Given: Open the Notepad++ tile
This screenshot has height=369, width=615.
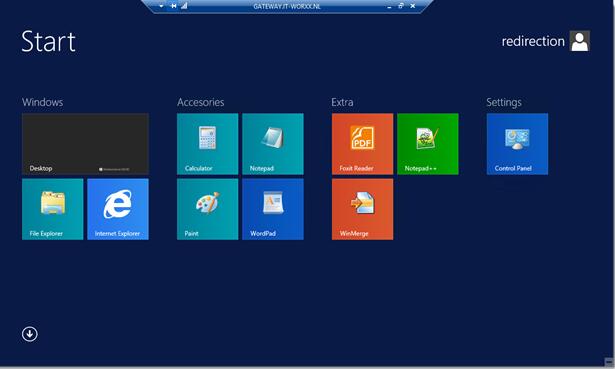Looking at the screenshot, I should (428, 144).
